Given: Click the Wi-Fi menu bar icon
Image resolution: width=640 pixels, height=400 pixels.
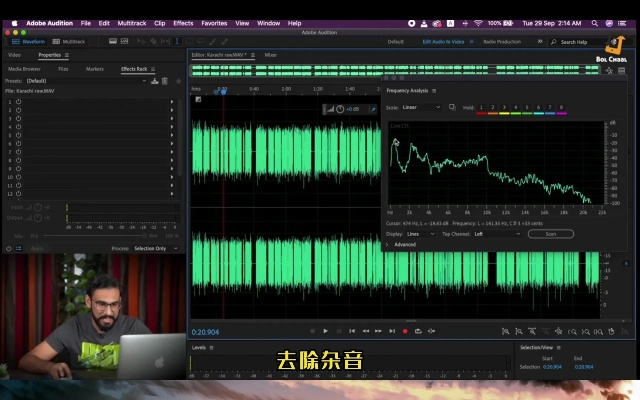Looking at the screenshot, I should tap(478, 23).
